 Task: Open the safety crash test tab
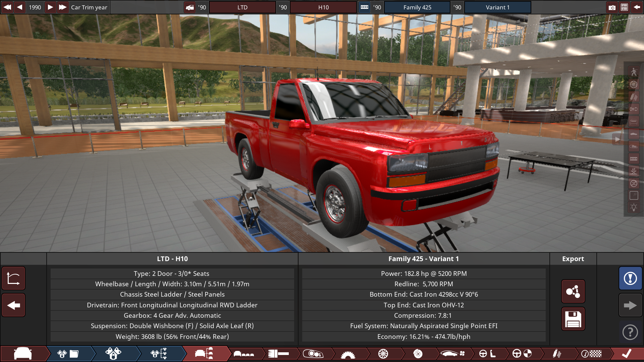click(522, 354)
